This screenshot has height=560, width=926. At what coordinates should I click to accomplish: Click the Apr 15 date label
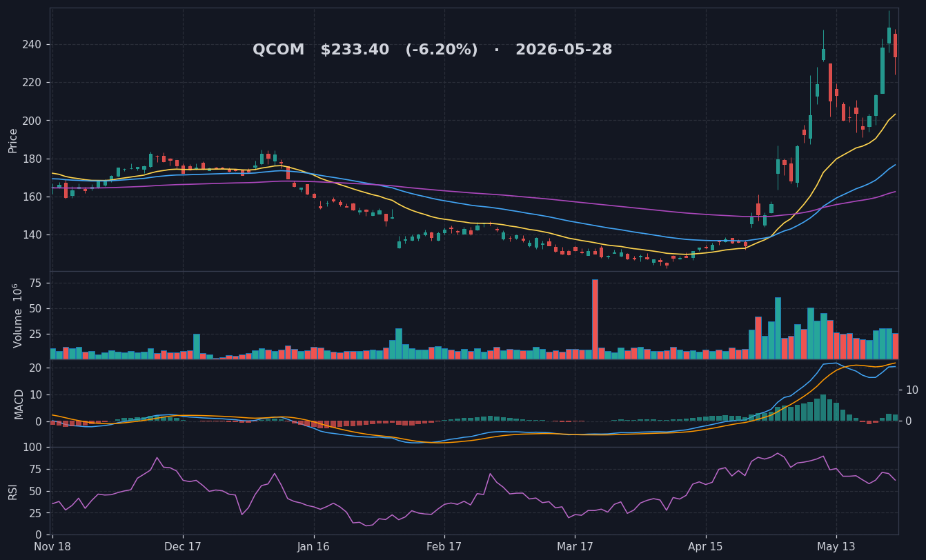pos(706,547)
